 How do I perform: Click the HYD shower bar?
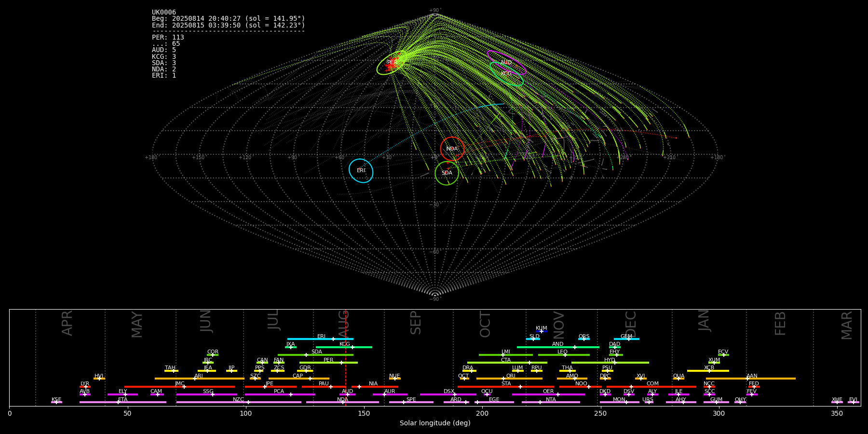click(610, 363)
